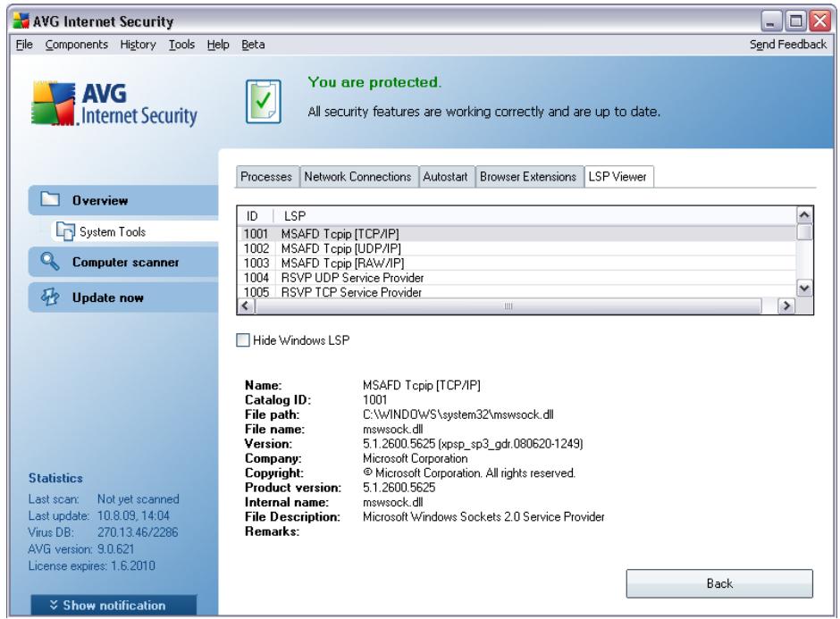Select System Tools in sidebar

point(134,232)
